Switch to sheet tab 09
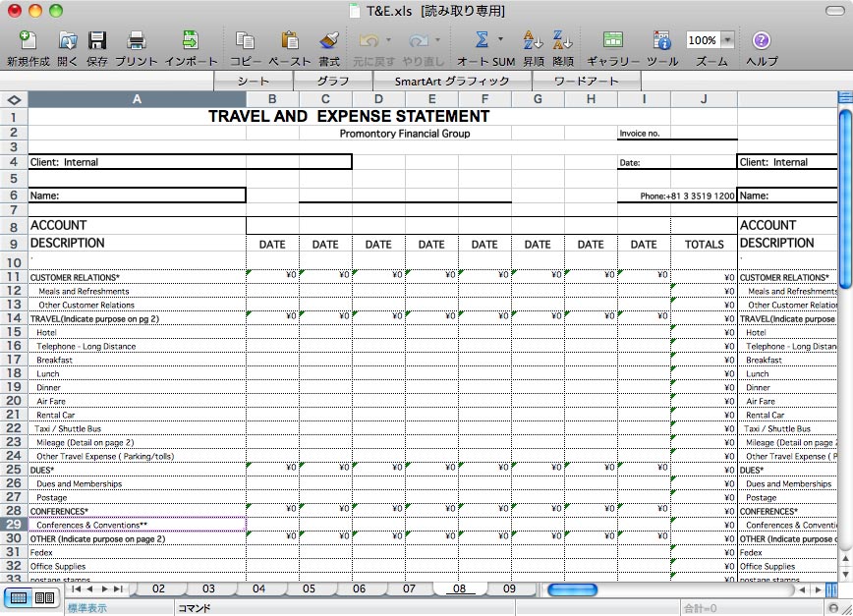853x616 pixels. click(509, 588)
